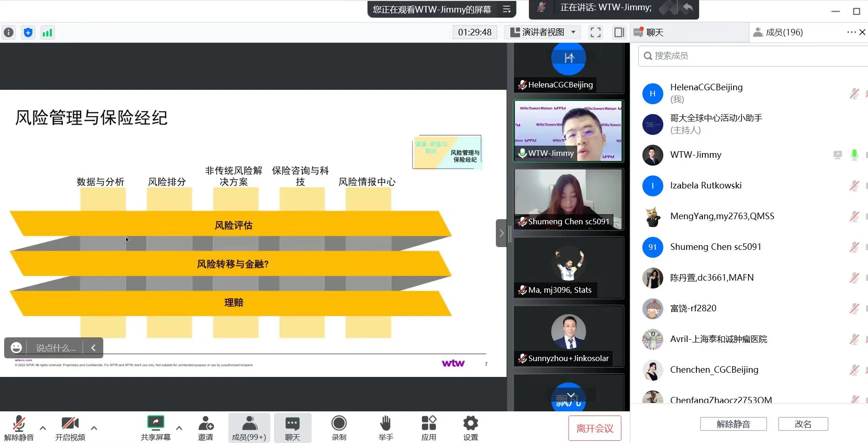Click 说点什么... chat input box
This screenshot has height=443, width=868.
pyautogui.click(x=56, y=348)
